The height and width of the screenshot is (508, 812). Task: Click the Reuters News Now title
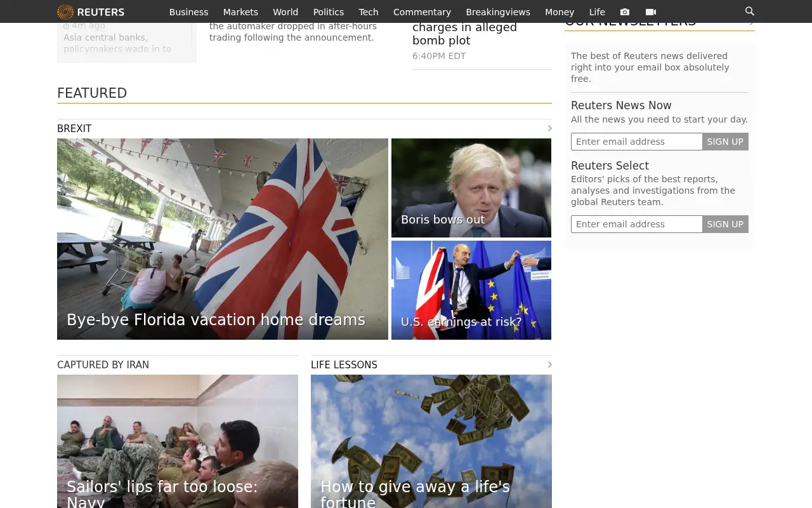coord(621,105)
